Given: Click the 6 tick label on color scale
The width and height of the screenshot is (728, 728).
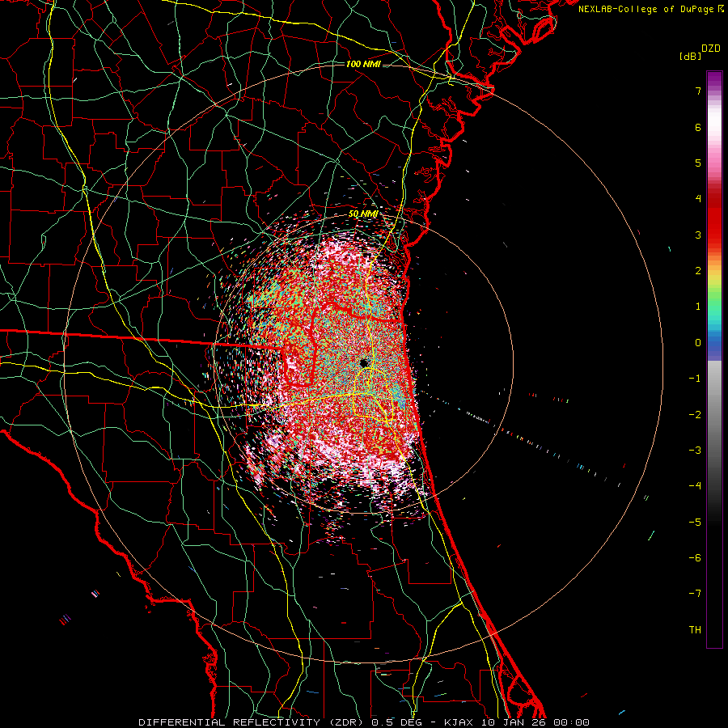Looking at the screenshot, I should 698,127.
